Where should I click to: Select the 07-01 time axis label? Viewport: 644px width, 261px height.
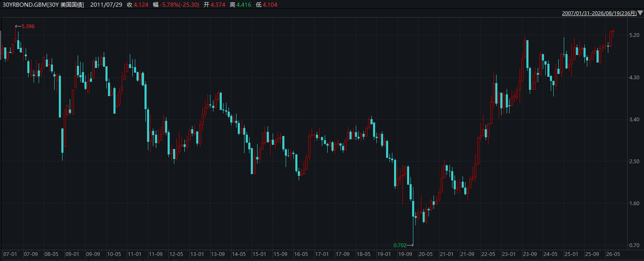tap(10, 254)
